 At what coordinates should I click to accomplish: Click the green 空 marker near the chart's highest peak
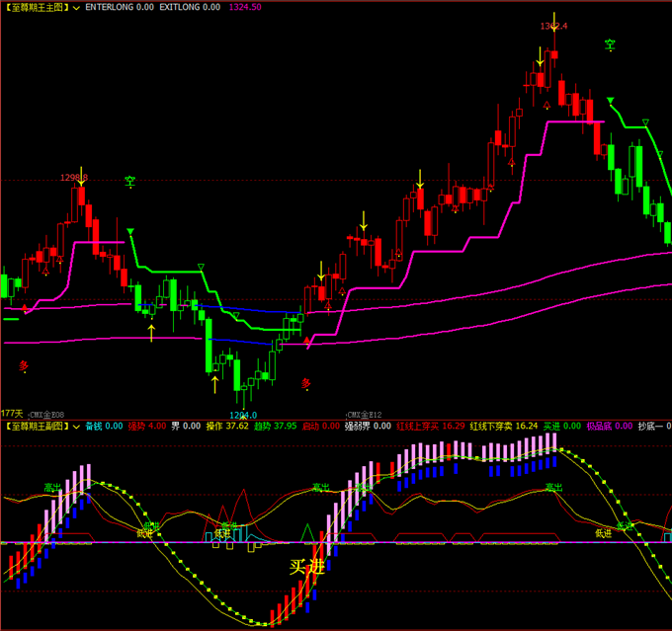click(x=610, y=45)
